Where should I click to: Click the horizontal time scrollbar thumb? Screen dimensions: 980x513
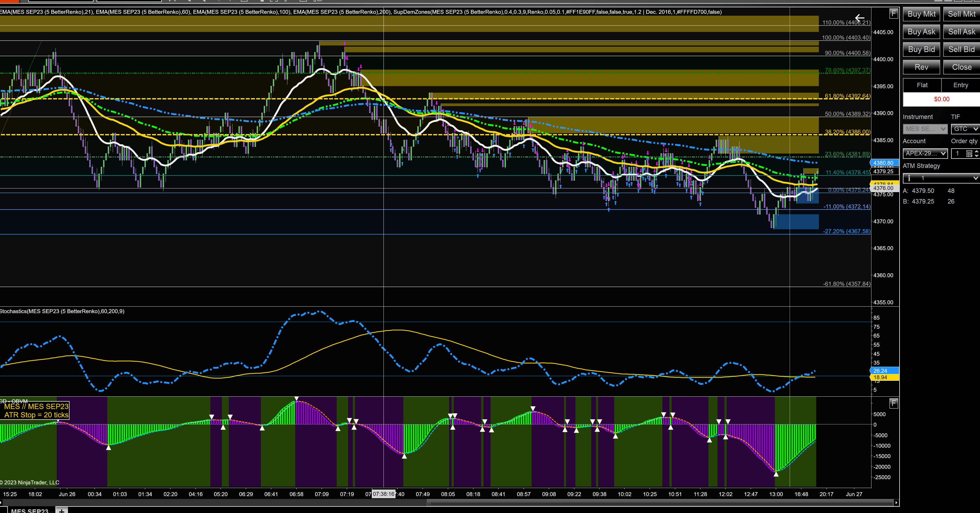coord(660,503)
